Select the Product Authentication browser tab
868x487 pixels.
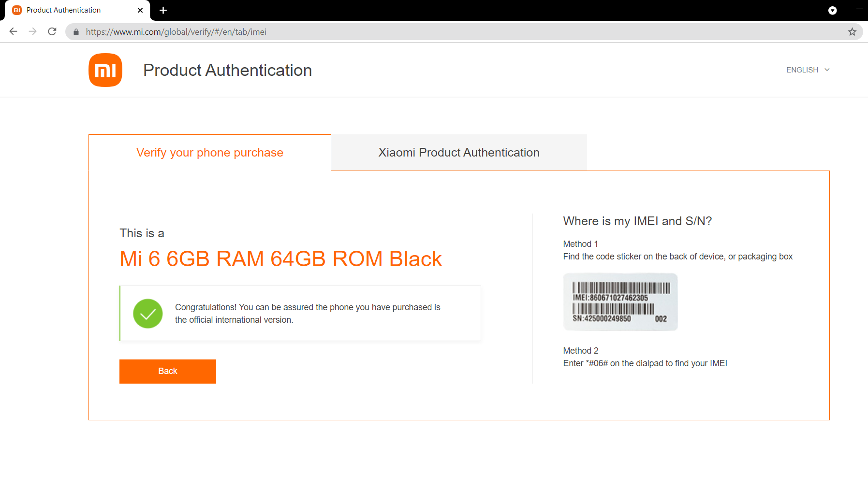click(x=68, y=10)
